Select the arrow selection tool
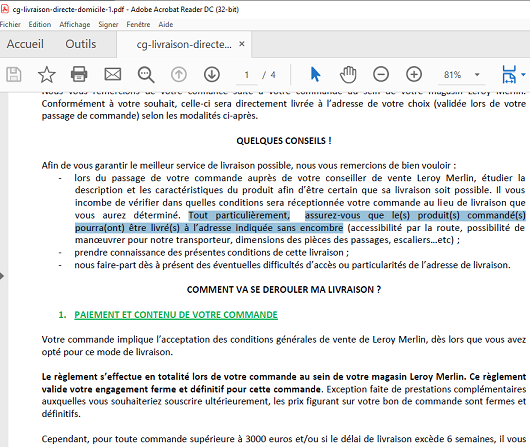 click(315, 74)
